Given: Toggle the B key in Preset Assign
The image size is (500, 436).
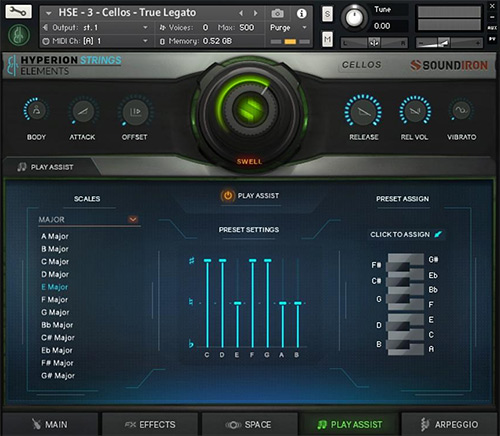Looking at the screenshot, I should pyautogui.click(x=397, y=344).
